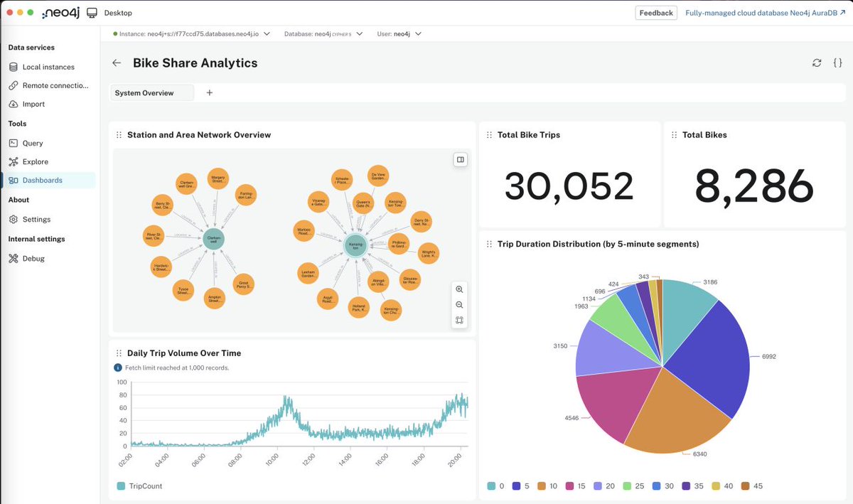
Task: Select the Holland Park station node
Action: [x=358, y=308]
